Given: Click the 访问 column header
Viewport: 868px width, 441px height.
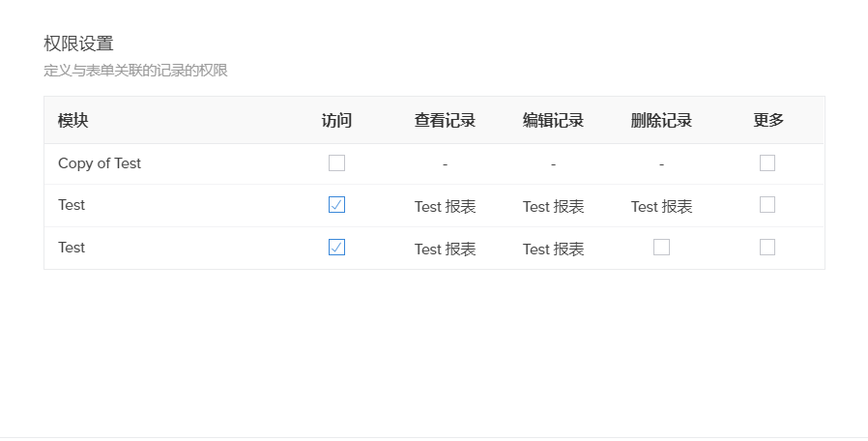Looking at the screenshot, I should 336,121.
